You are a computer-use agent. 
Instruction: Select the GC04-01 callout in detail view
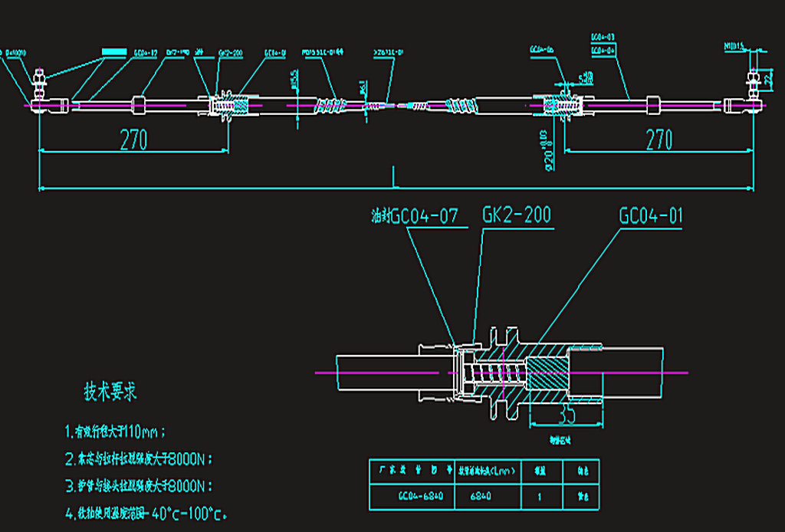[x=651, y=215]
